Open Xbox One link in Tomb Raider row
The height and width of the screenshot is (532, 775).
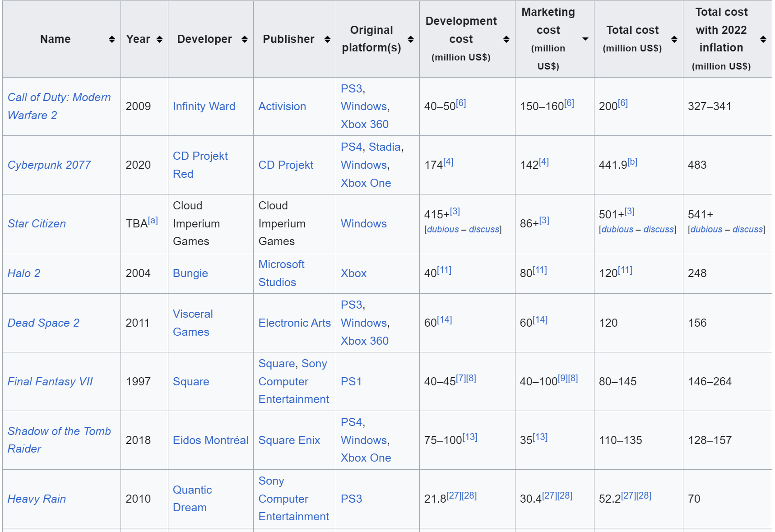366,458
